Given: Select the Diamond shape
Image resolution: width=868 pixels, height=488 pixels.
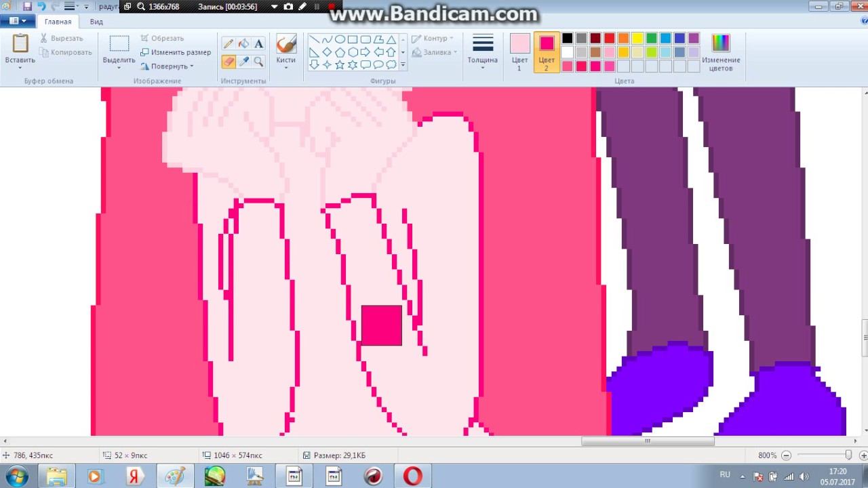Looking at the screenshot, I should pyautogui.click(x=327, y=52).
